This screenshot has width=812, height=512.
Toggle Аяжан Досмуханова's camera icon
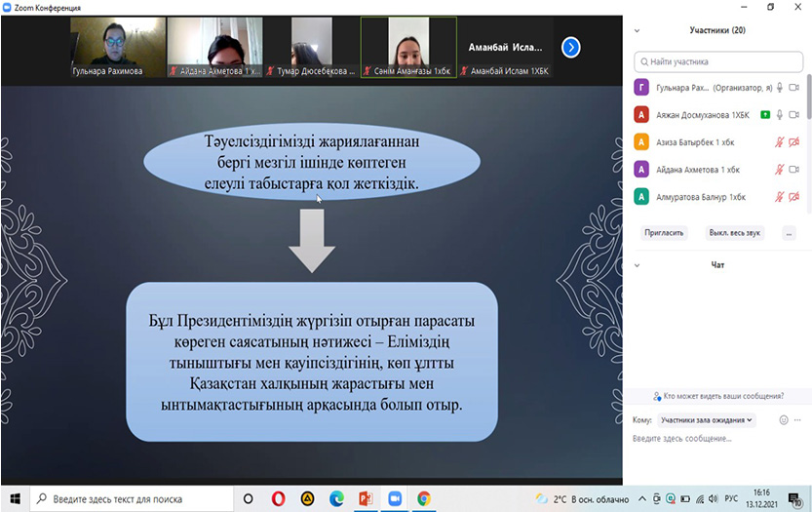[x=794, y=115]
